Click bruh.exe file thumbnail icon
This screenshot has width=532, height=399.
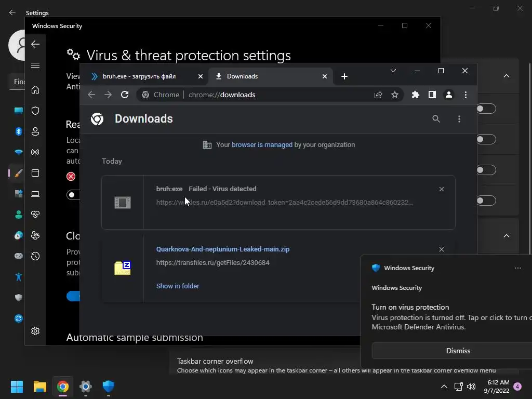[123, 203]
